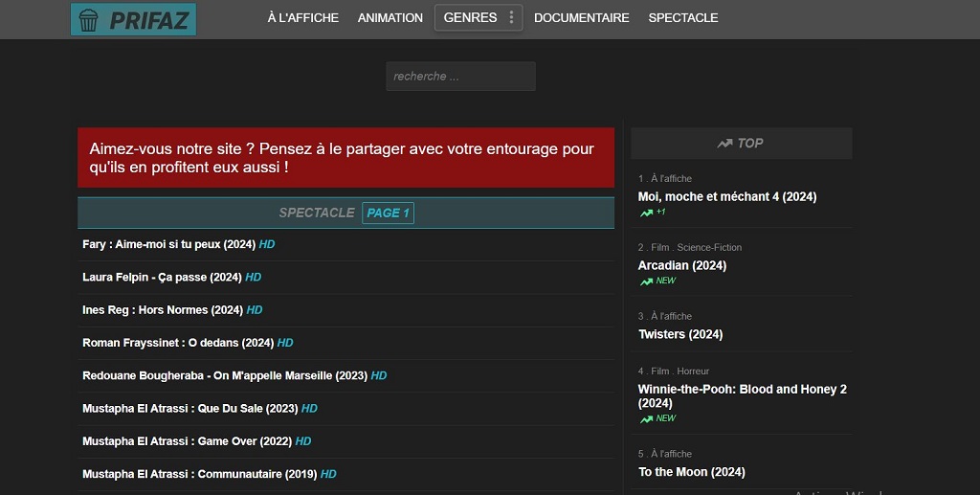980x495 pixels.
Task: Click the three-dot icon in the GENRES button
Action: (511, 17)
